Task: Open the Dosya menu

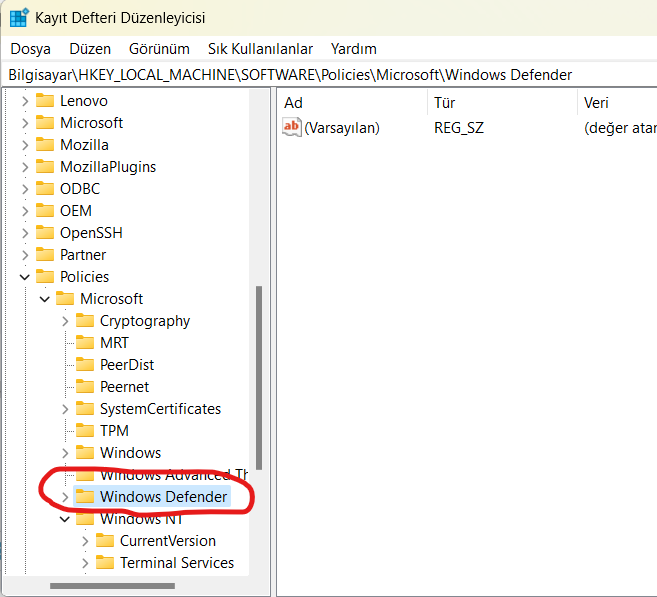Action: 30,48
